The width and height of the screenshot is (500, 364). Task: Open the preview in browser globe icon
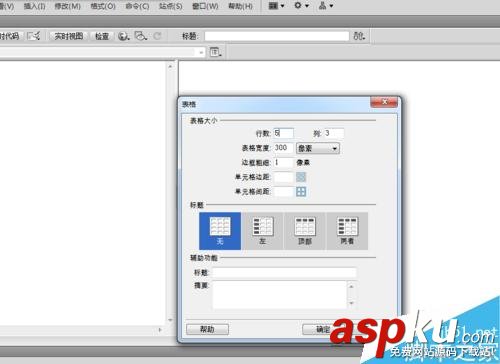click(124, 36)
